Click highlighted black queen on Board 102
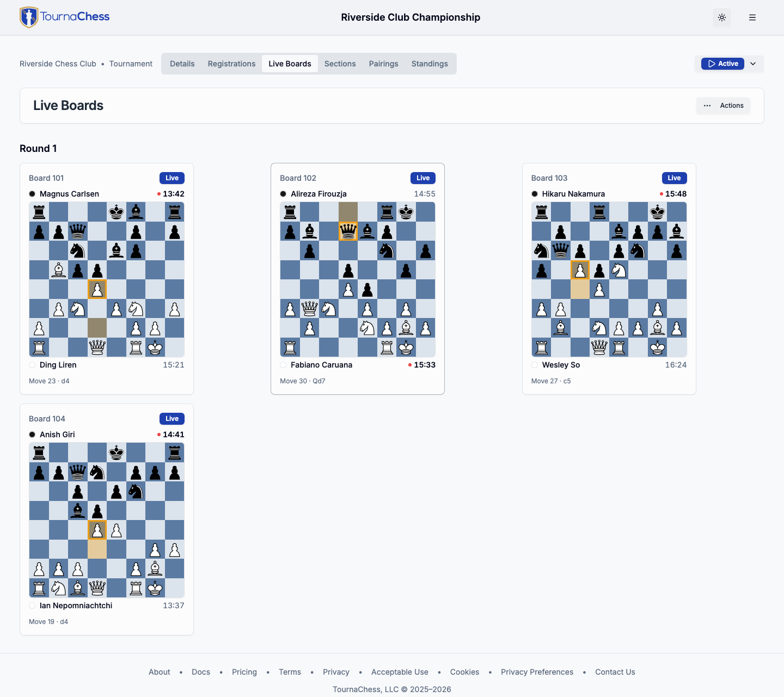This screenshot has height=697, width=784. [x=348, y=231]
